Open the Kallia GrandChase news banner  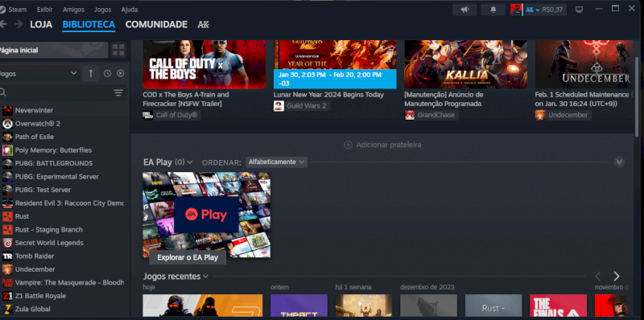tap(466, 64)
